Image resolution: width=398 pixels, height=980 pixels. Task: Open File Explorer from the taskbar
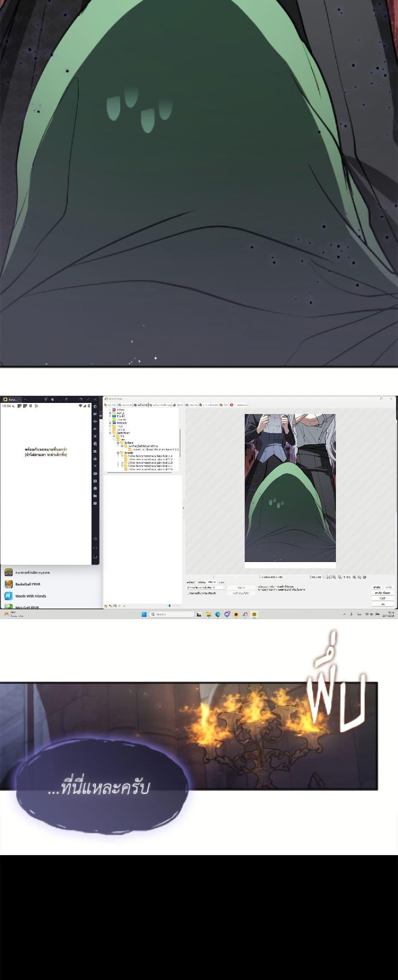(209, 614)
